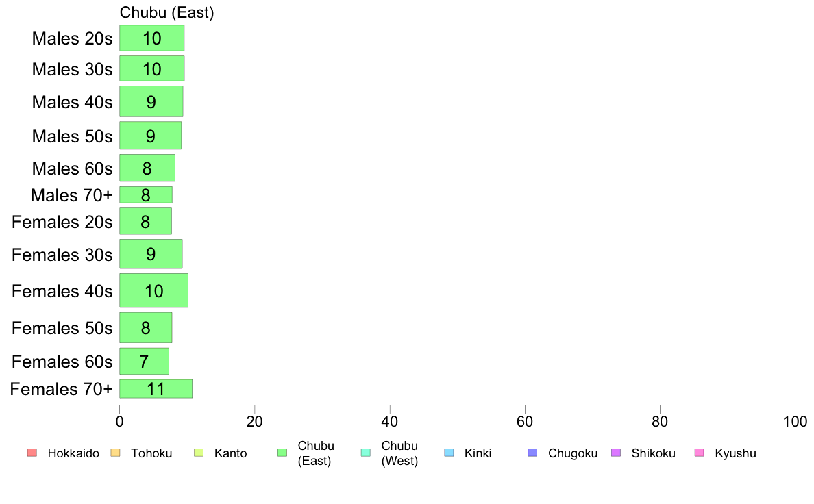Click the Chubu (East) chart title
The height and width of the screenshot is (504, 814).
click(166, 12)
